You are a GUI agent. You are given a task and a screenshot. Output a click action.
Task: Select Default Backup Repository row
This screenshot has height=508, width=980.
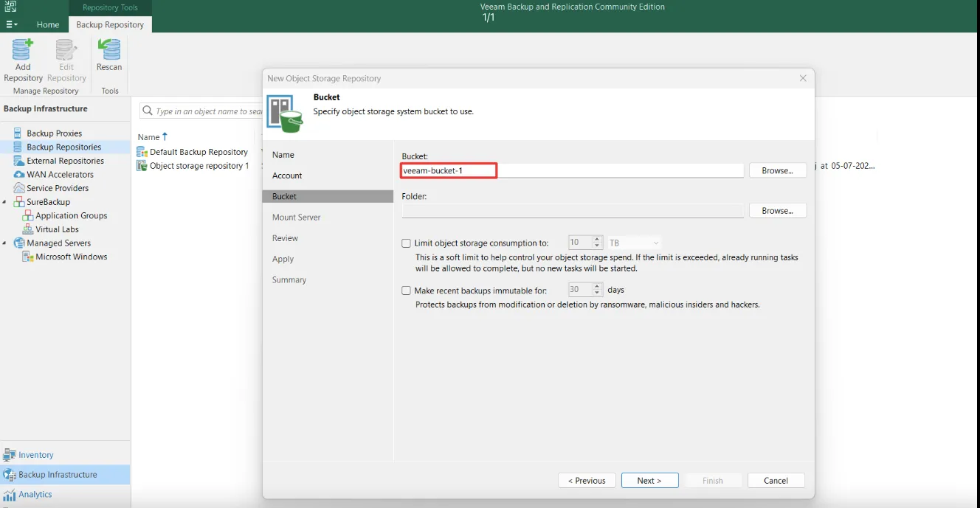pos(199,152)
